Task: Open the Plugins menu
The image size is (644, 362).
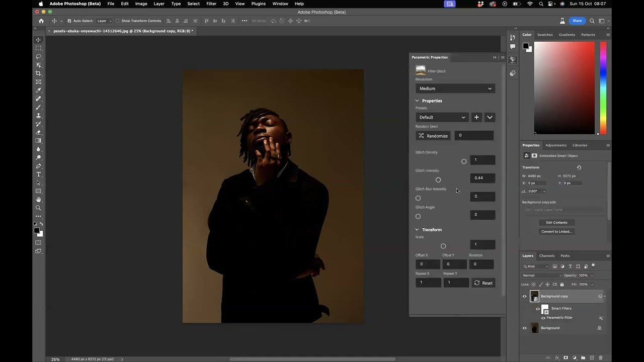Action: 259,4
